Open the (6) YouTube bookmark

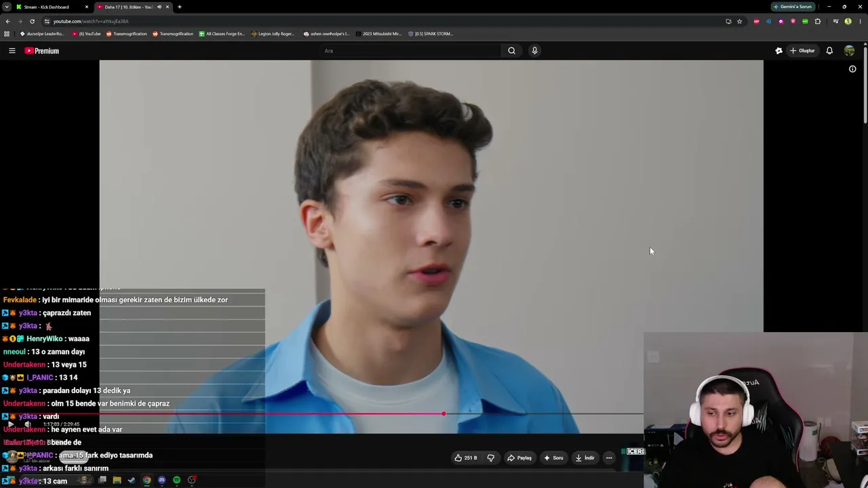(x=86, y=34)
